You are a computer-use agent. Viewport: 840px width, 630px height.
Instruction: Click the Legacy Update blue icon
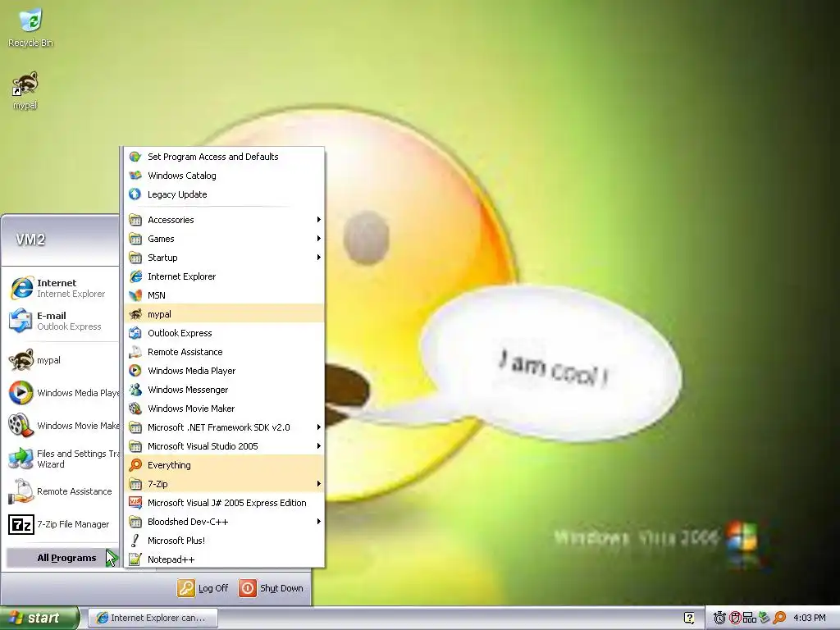[135, 194]
